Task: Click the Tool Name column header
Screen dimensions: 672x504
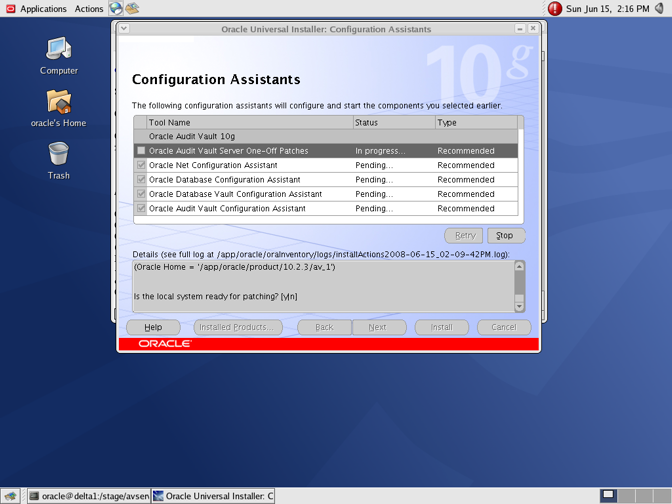Action: pyautogui.click(x=250, y=123)
